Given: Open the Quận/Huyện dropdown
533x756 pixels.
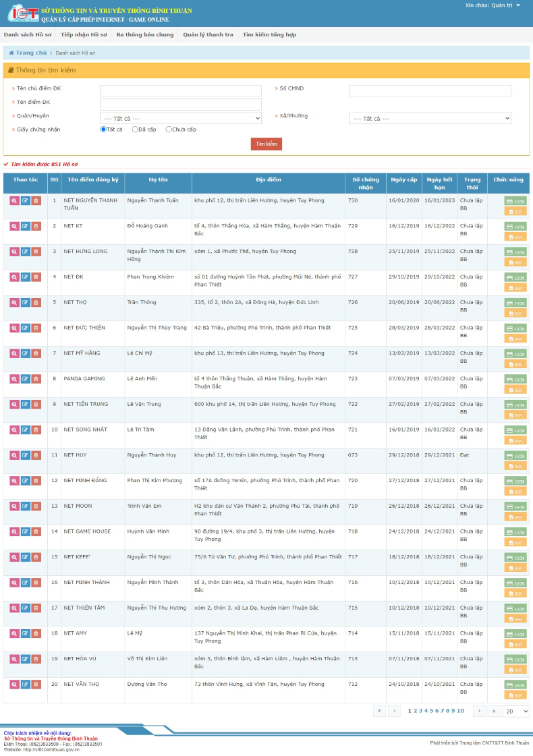Looking at the screenshot, I should pyautogui.click(x=180, y=118).
